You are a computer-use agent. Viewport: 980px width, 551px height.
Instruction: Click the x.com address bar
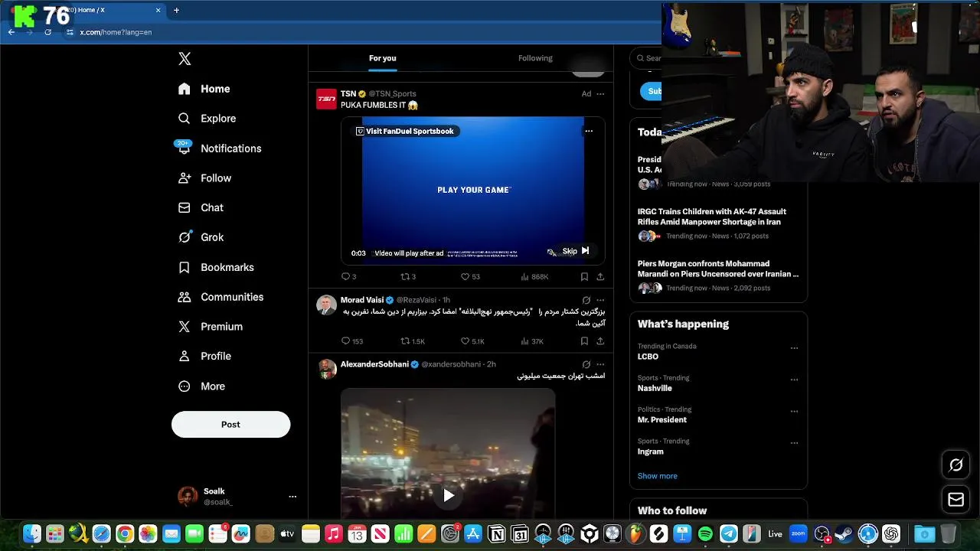(360, 32)
